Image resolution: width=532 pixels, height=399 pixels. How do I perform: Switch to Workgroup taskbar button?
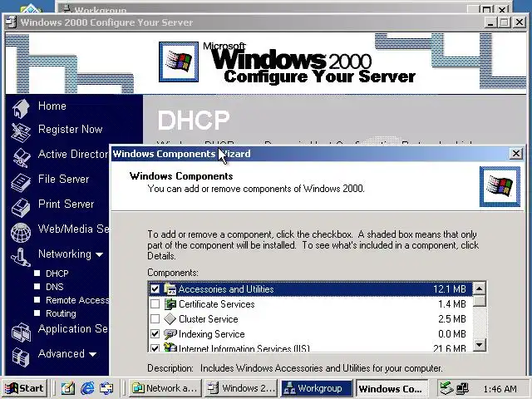317,388
